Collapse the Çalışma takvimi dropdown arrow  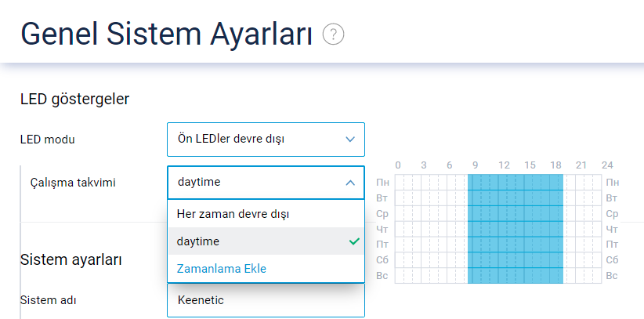click(x=350, y=183)
